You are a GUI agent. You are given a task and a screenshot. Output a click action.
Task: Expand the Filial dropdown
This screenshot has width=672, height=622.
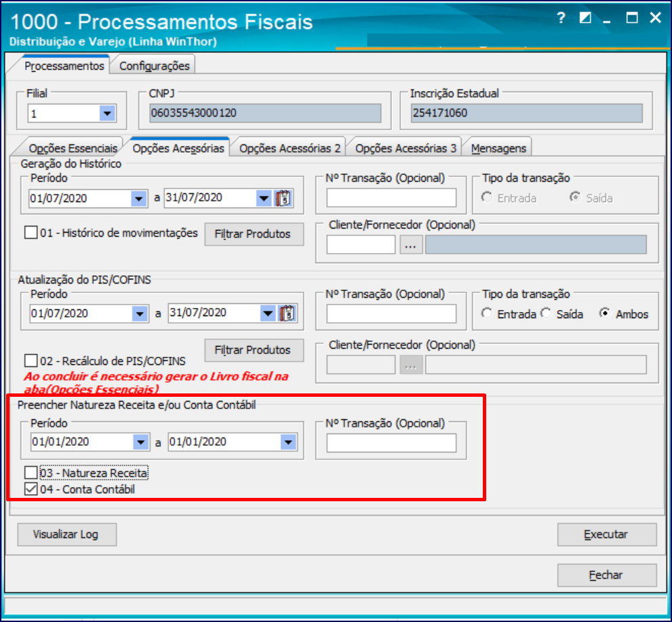[x=107, y=113]
